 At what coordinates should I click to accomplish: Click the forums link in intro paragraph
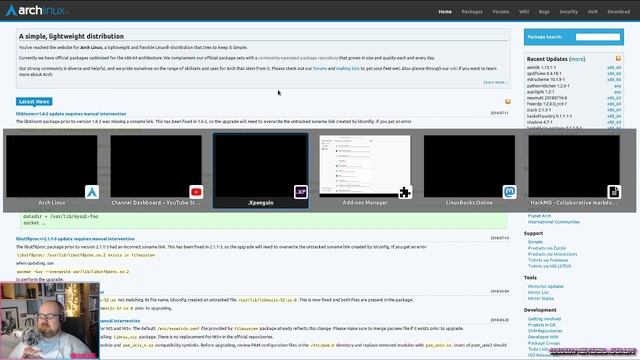(x=320, y=69)
